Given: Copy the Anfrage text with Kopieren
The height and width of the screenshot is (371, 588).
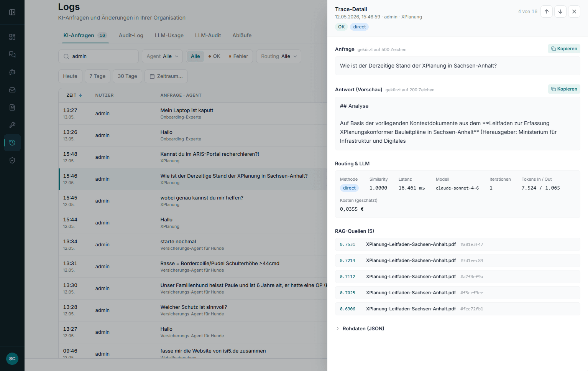Looking at the screenshot, I should (564, 49).
